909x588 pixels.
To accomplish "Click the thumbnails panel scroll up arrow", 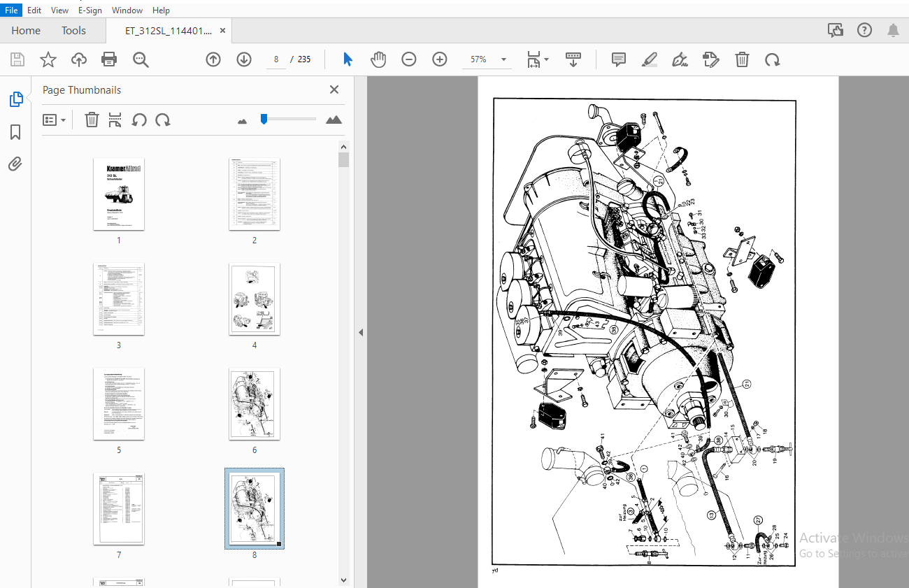I will pos(343,146).
